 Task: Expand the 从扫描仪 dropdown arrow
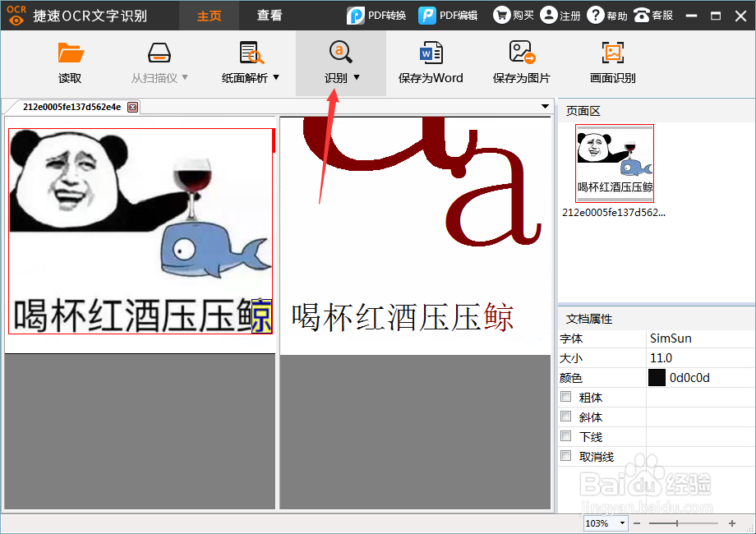(x=185, y=77)
